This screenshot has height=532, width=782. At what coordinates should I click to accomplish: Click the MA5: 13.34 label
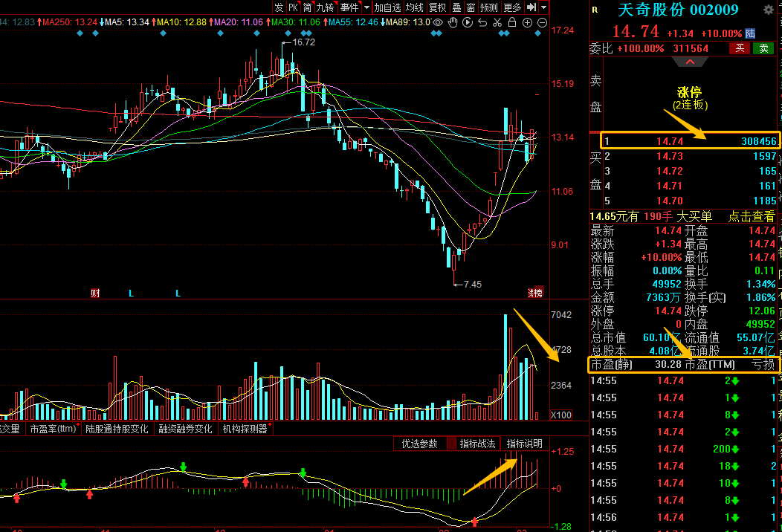point(126,22)
